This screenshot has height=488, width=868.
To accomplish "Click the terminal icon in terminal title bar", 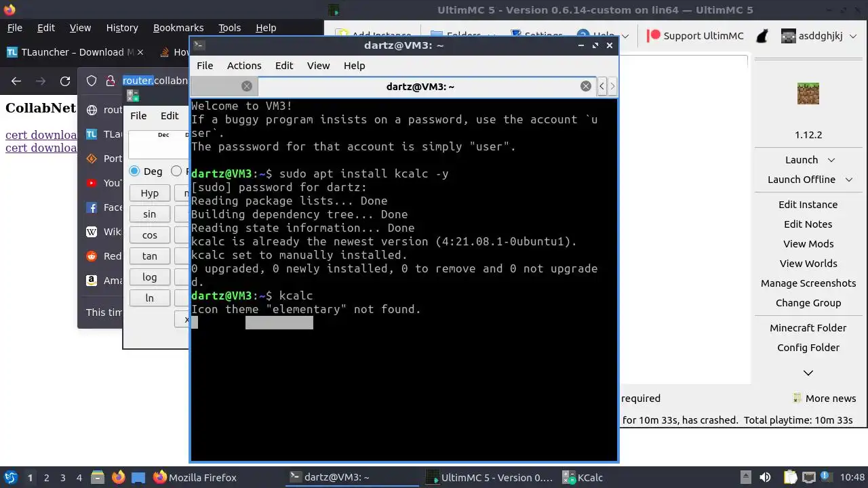I will coord(199,45).
